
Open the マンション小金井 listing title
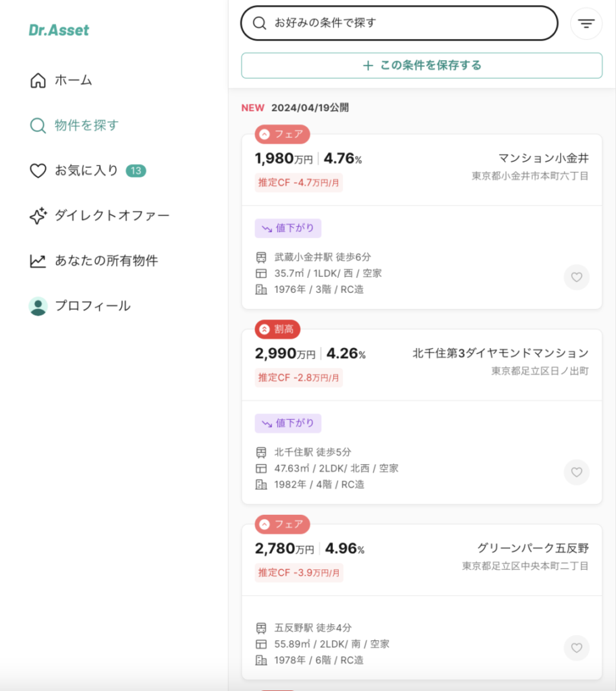543,158
